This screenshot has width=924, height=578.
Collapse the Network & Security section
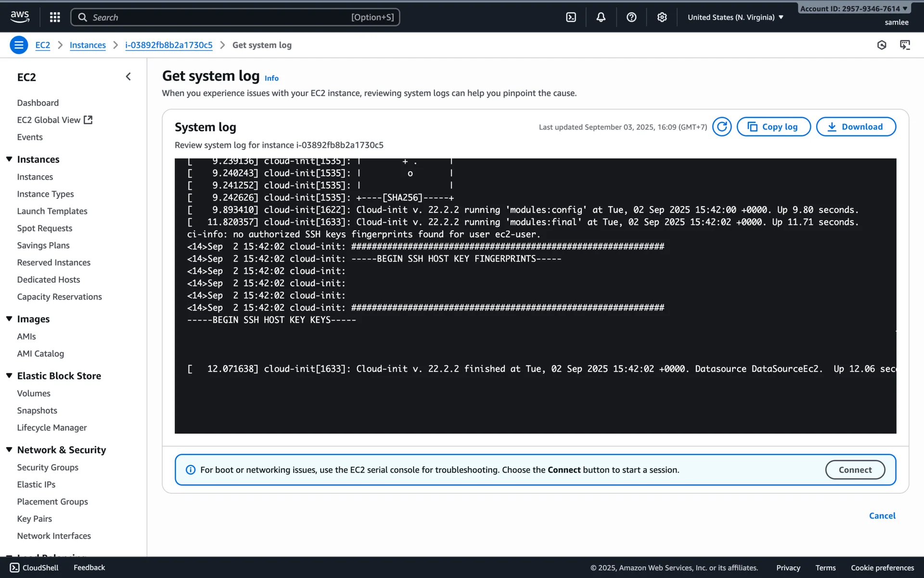click(x=9, y=449)
